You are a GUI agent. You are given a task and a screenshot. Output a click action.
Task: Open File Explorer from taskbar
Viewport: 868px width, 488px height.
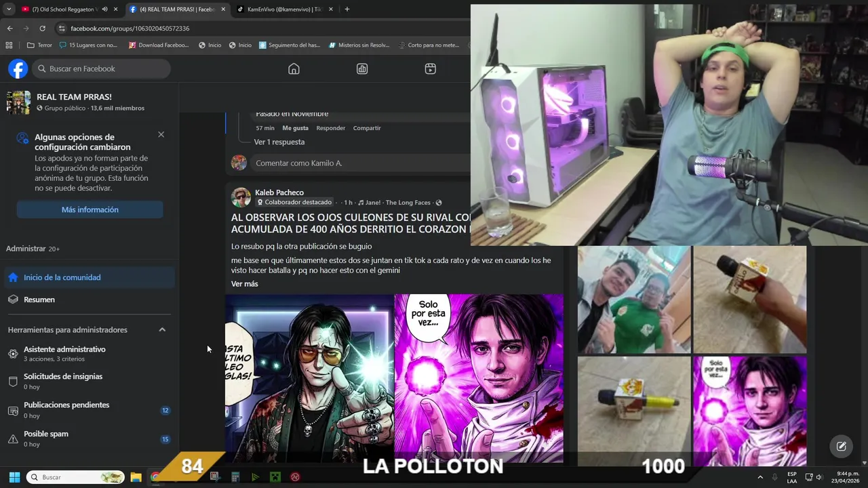pyautogui.click(x=136, y=477)
